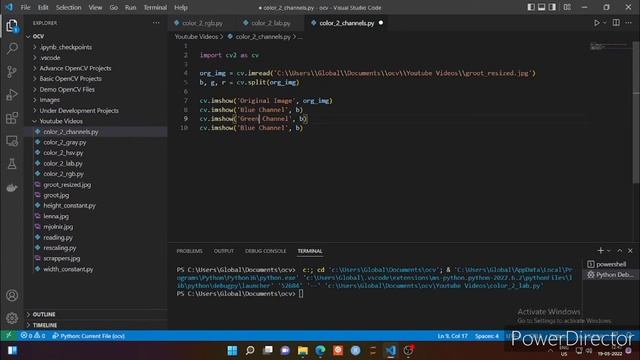Expand Basic OpenCV Projects folder
640x360 pixels.
coord(96,79)
